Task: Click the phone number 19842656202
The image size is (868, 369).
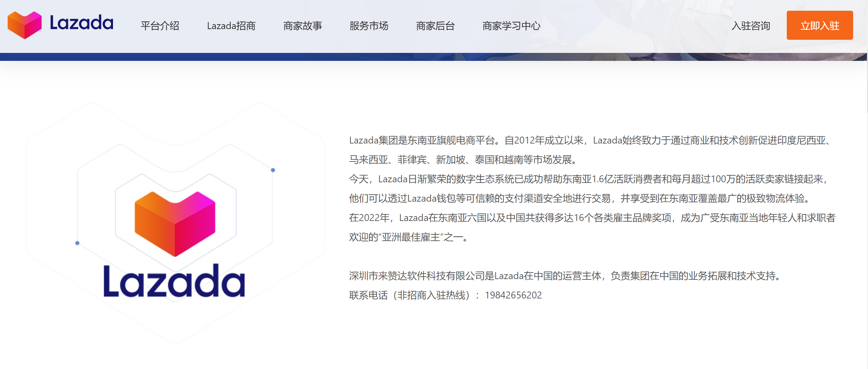Action: click(513, 295)
